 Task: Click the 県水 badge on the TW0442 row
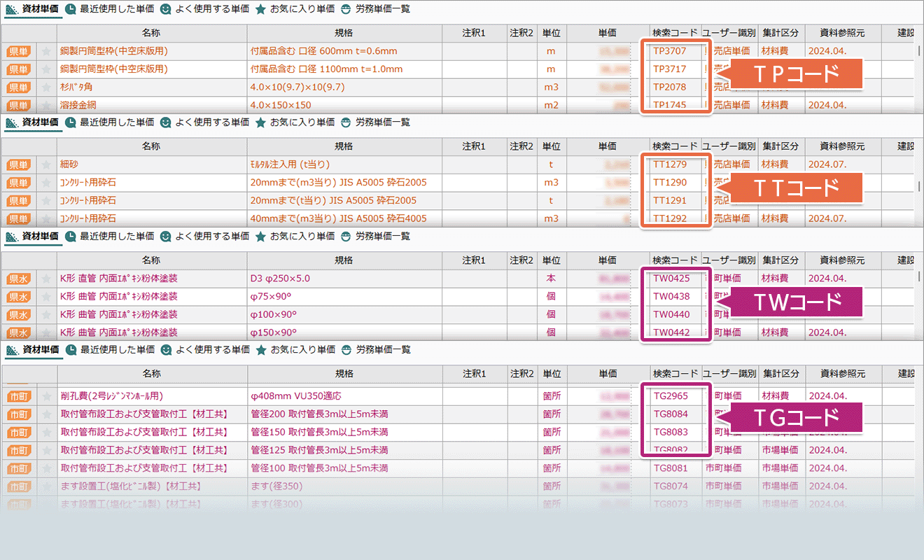[x=18, y=333]
